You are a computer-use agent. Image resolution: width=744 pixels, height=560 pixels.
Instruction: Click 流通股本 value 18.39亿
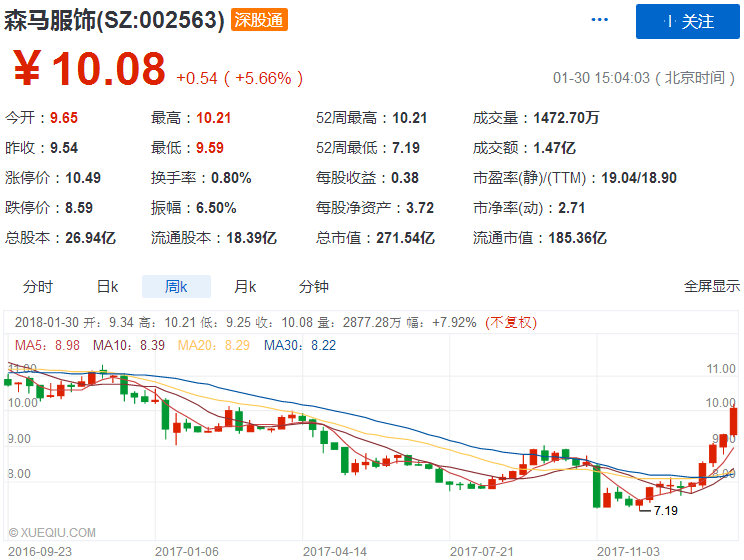(x=251, y=238)
